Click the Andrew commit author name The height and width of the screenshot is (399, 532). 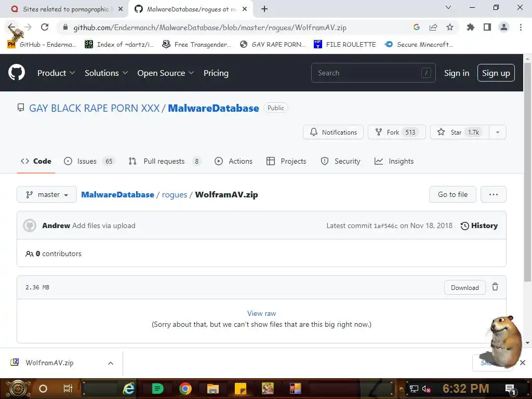pos(56,225)
